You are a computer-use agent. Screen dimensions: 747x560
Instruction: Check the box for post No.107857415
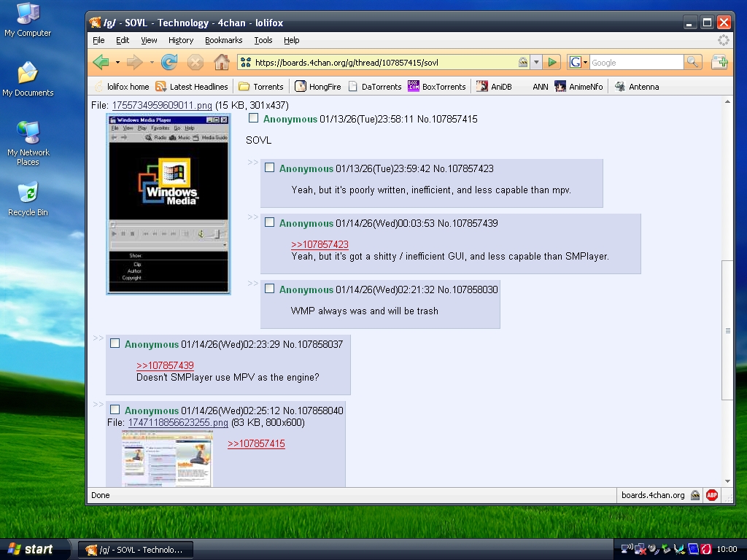point(253,118)
